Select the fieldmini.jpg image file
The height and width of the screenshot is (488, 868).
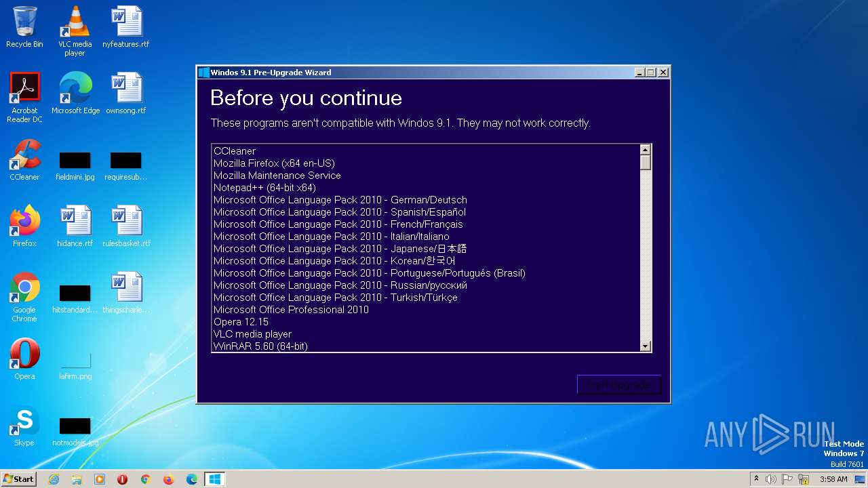pyautogui.click(x=75, y=165)
